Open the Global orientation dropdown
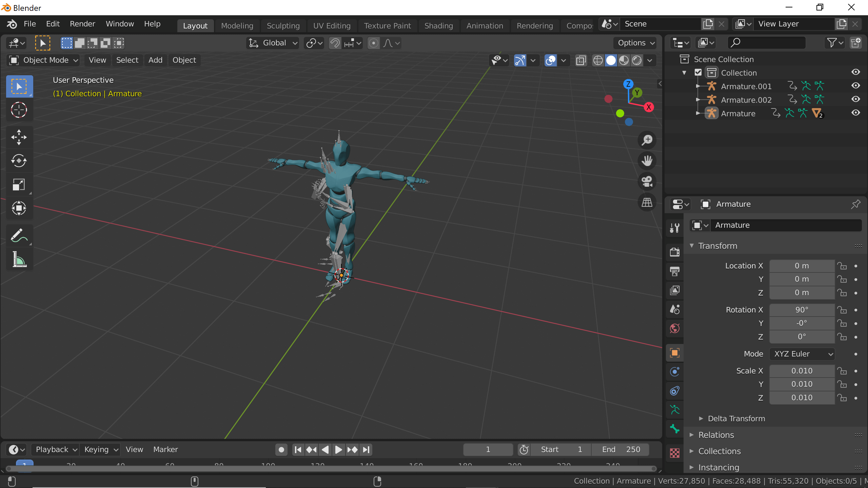 tap(273, 43)
